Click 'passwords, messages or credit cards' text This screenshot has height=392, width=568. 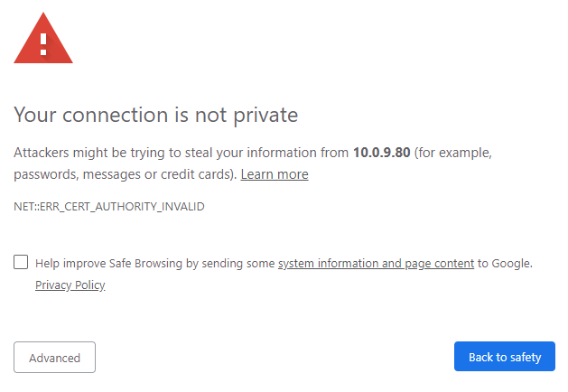coord(125,174)
